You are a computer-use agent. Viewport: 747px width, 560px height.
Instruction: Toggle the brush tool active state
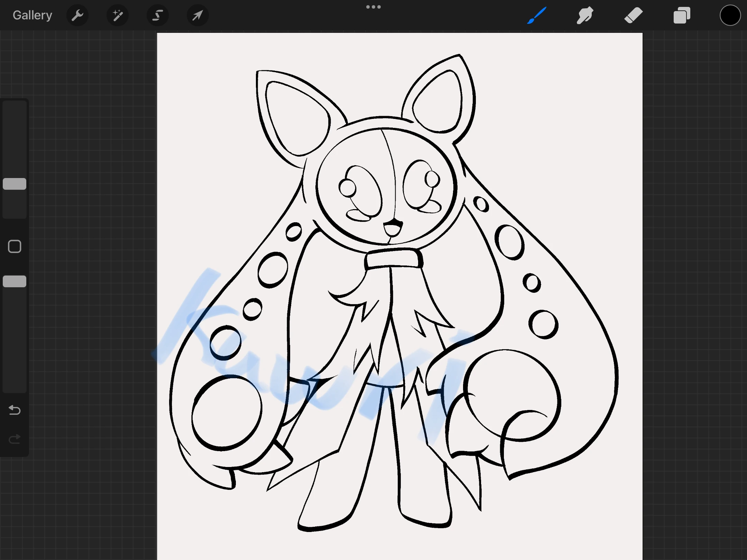(537, 15)
